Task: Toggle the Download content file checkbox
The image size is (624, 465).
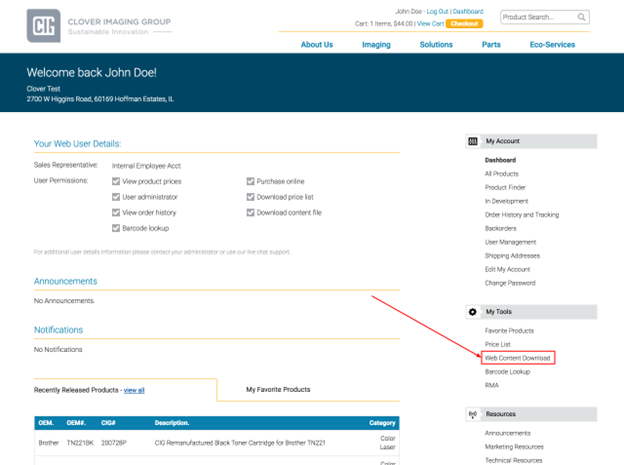Action: (250, 213)
